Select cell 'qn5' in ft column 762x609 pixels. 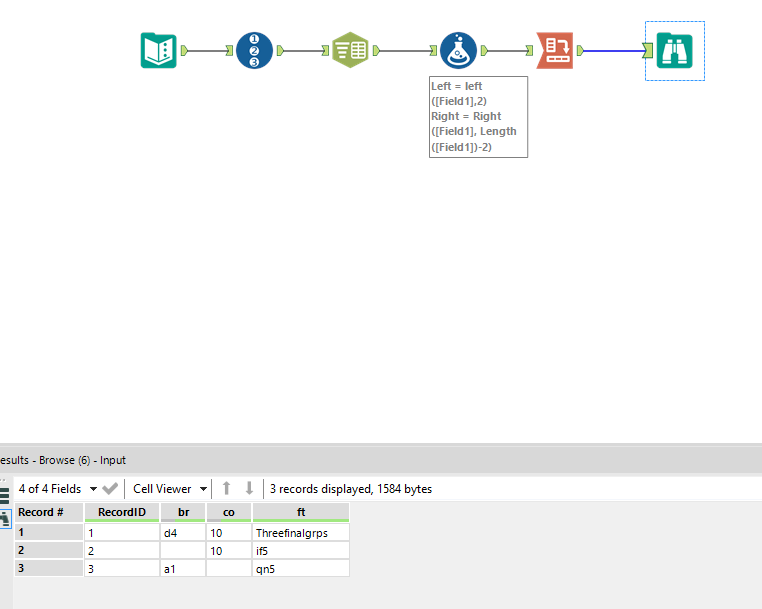pos(301,569)
